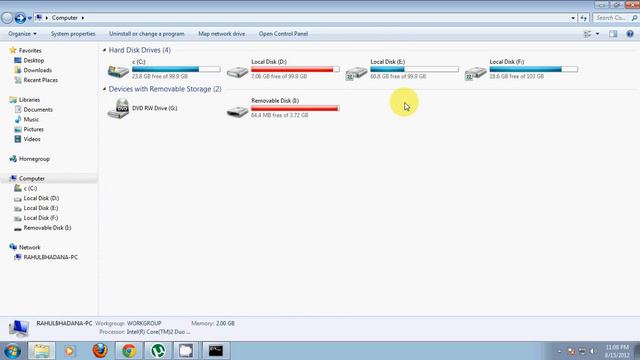Click Open Control Panel

283,34
